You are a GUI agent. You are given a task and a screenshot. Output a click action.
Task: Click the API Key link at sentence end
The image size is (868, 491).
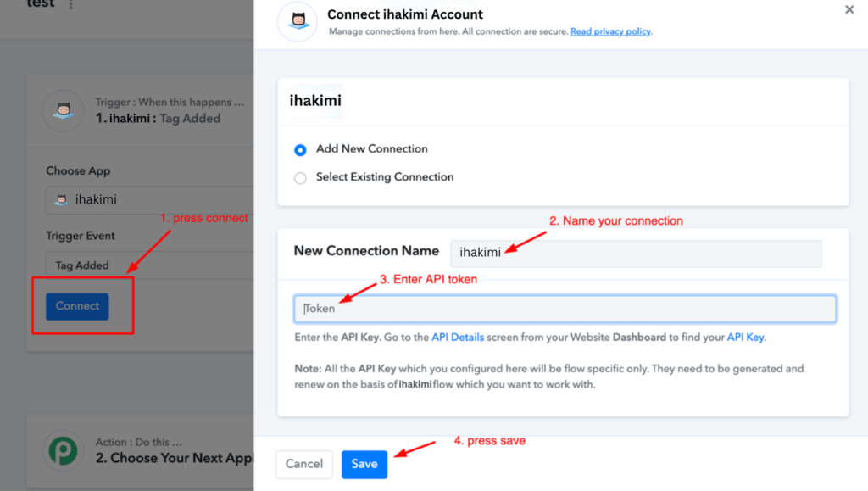tap(746, 338)
